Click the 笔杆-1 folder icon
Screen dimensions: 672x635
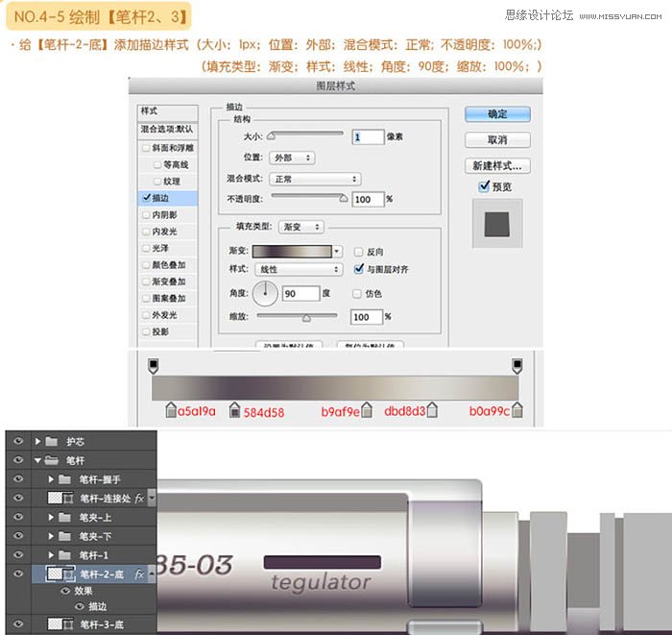pyautogui.click(x=64, y=555)
